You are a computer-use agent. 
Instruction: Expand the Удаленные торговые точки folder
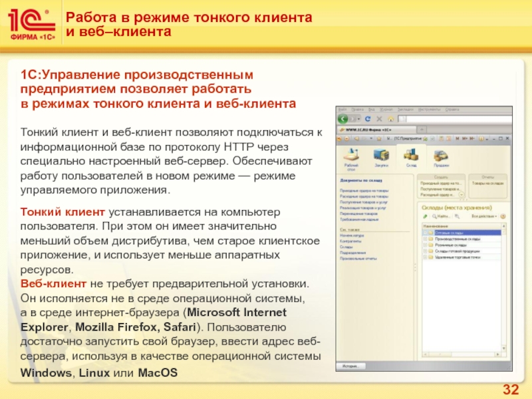tap(425, 257)
